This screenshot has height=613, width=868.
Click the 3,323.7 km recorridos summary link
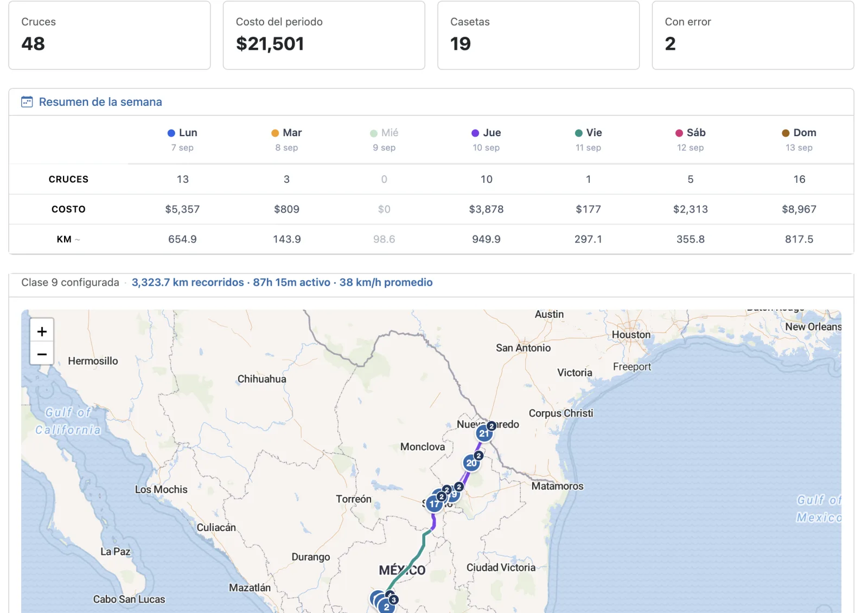[188, 282]
